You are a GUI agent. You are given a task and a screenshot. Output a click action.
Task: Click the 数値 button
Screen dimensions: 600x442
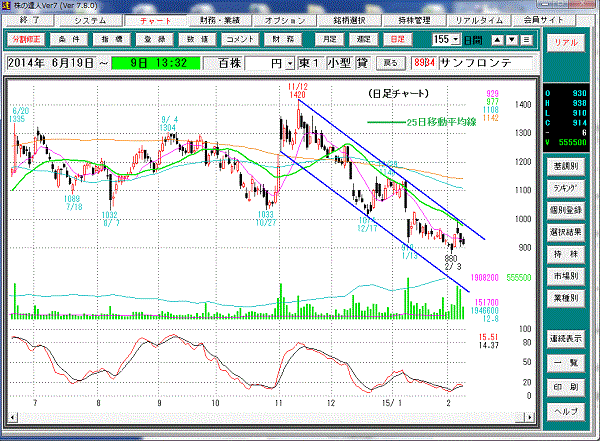[x=197, y=39]
